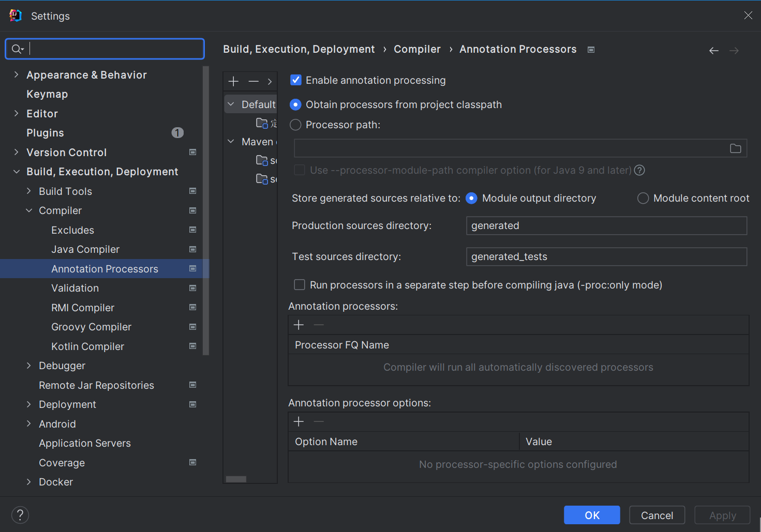This screenshot has height=532, width=761.
Task: Click project-level icon beside Version Control
Action: 193,152
